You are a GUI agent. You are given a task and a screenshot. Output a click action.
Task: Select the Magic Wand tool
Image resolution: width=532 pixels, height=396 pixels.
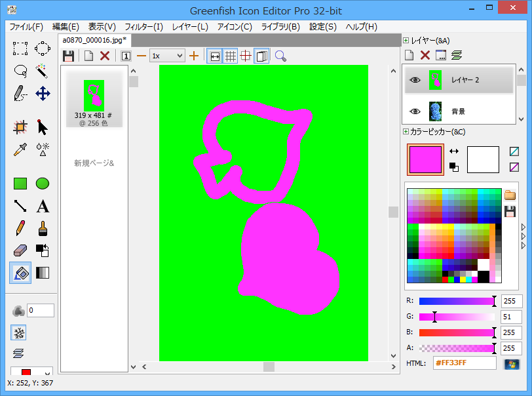(x=43, y=70)
